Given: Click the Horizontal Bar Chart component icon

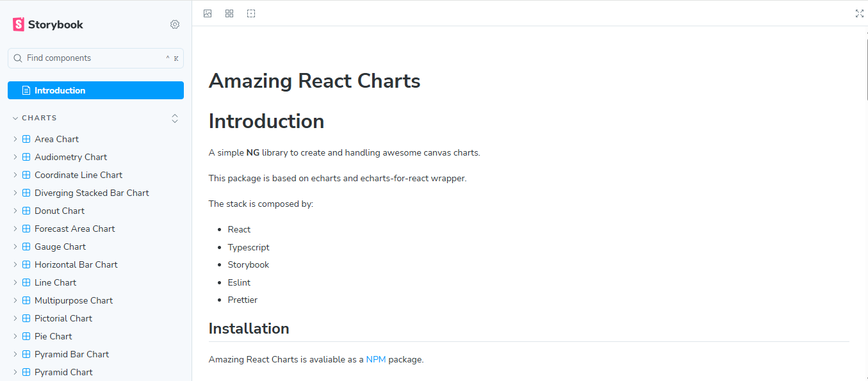Looking at the screenshot, I should [26, 264].
